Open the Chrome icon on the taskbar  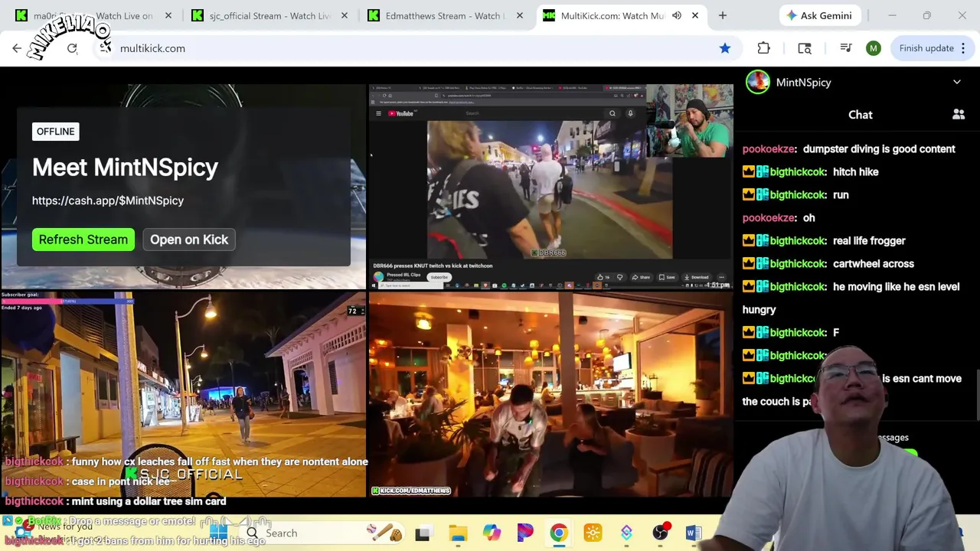559,533
